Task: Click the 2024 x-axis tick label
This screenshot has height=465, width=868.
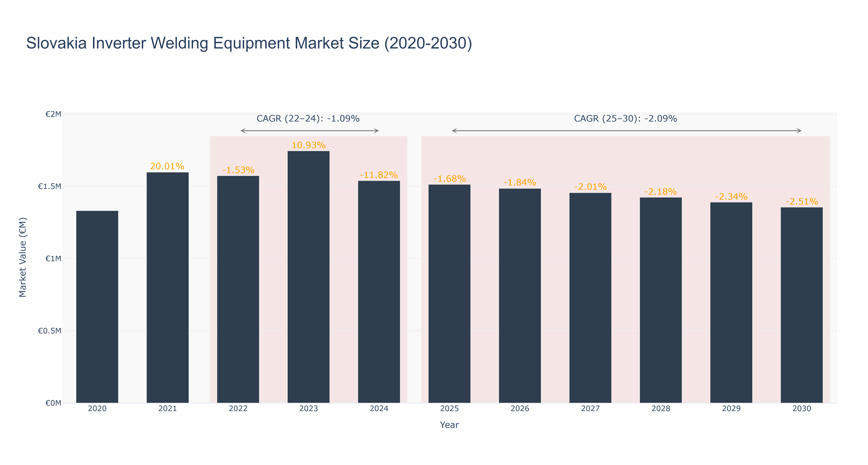Action: (x=379, y=409)
